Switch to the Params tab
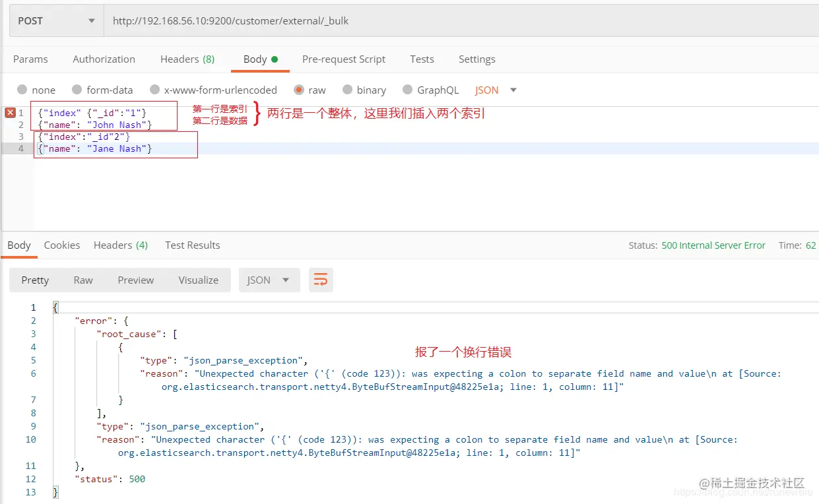Viewport: 819px width, 504px height. 30,59
